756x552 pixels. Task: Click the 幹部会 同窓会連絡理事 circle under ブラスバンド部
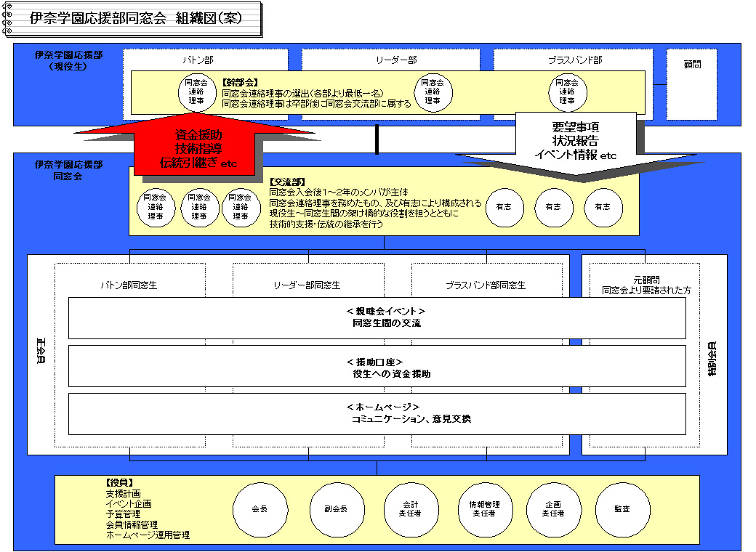(568, 92)
